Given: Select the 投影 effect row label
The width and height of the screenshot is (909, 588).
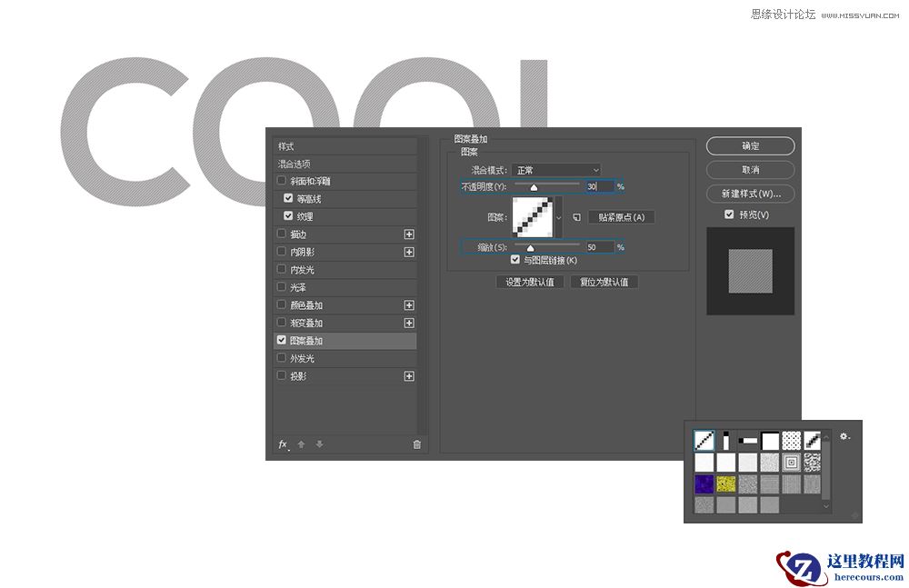Looking at the screenshot, I should click(298, 376).
